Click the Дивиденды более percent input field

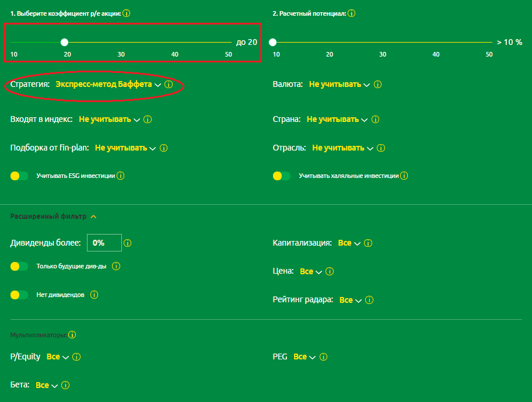tap(104, 243)
